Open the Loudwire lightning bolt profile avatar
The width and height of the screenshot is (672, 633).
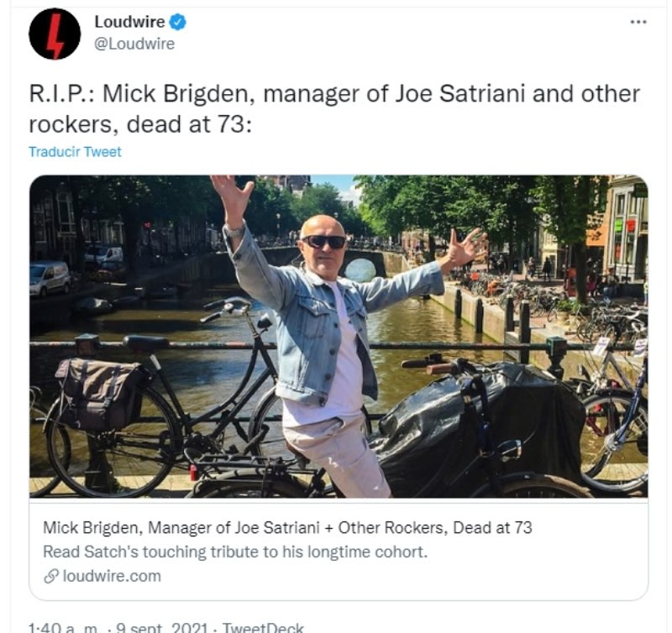point(55,34)
